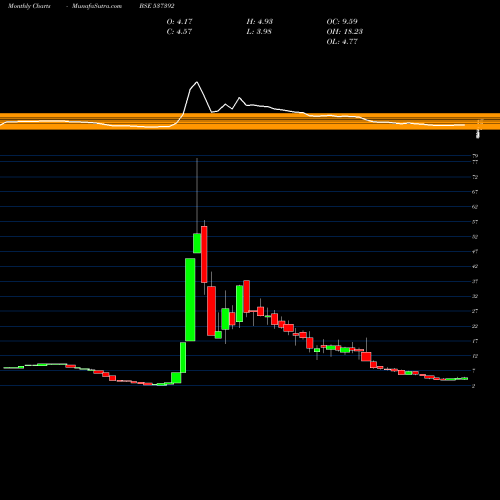
Task: Select the close value 'C: 4.57'
Action: coord(179,32)
